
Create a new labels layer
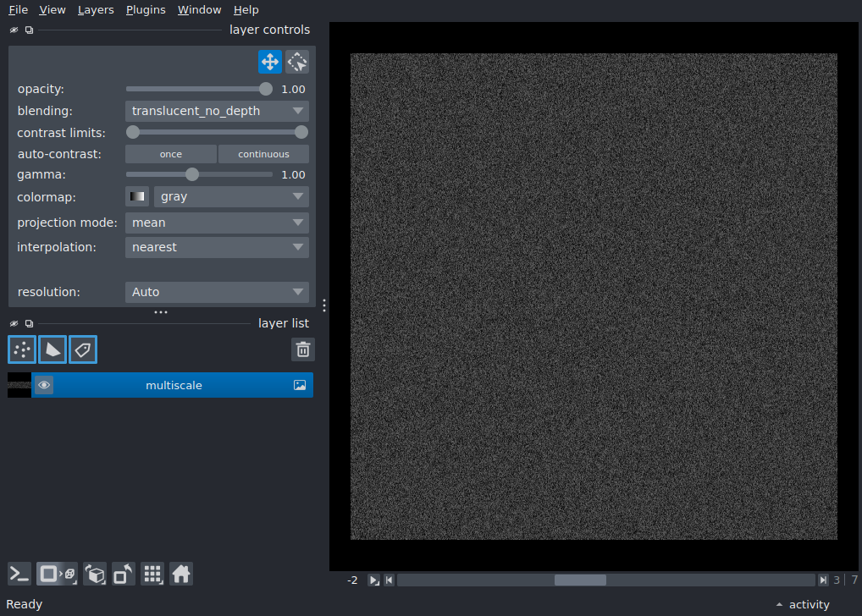[83, 349]
